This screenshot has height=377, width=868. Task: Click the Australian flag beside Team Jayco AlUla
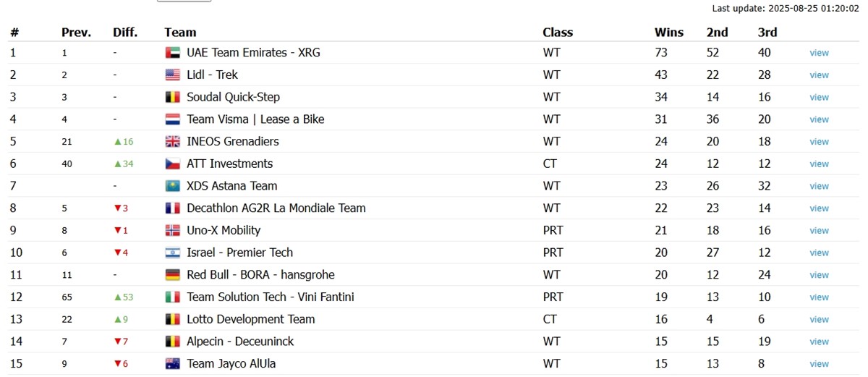(x=172, y=364)
